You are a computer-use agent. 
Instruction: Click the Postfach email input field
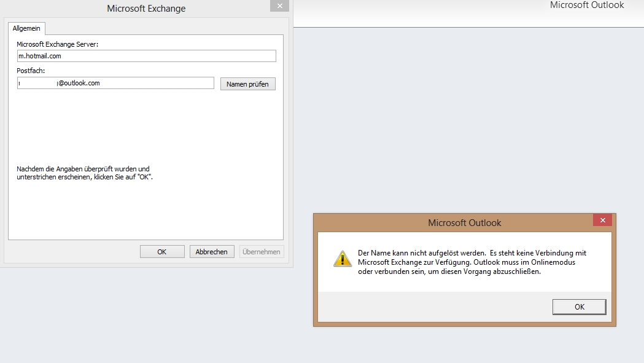click(115, 83)
